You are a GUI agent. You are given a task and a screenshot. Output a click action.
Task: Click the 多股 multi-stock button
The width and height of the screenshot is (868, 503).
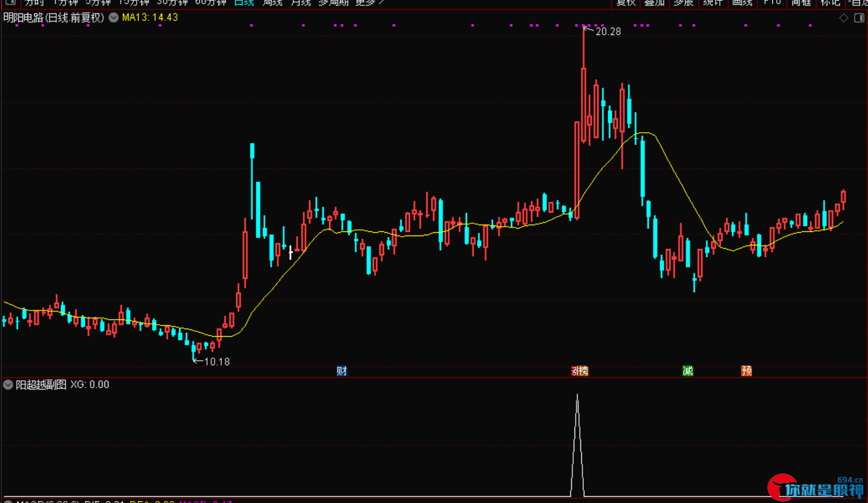[683, 3]
